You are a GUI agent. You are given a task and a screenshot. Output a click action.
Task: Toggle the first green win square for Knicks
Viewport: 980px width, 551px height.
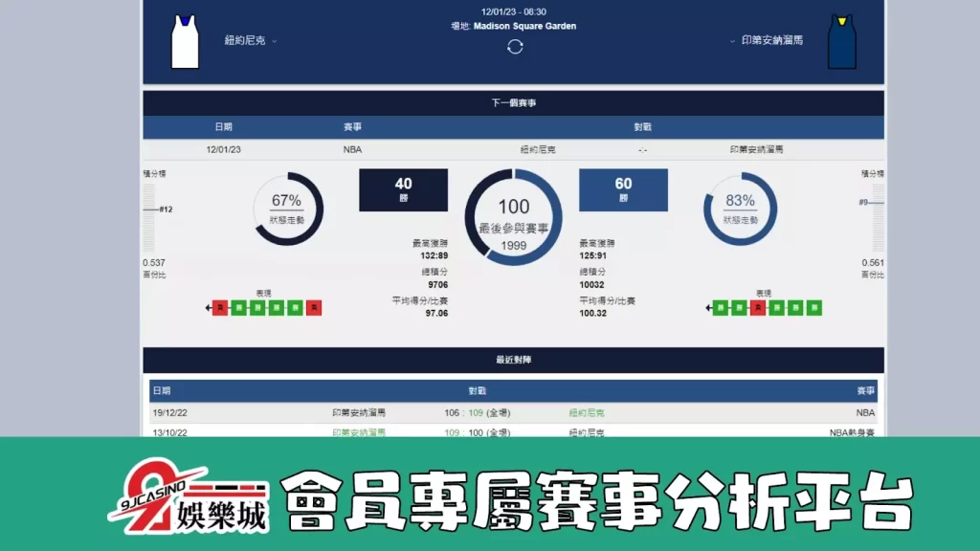click(237, 308)
